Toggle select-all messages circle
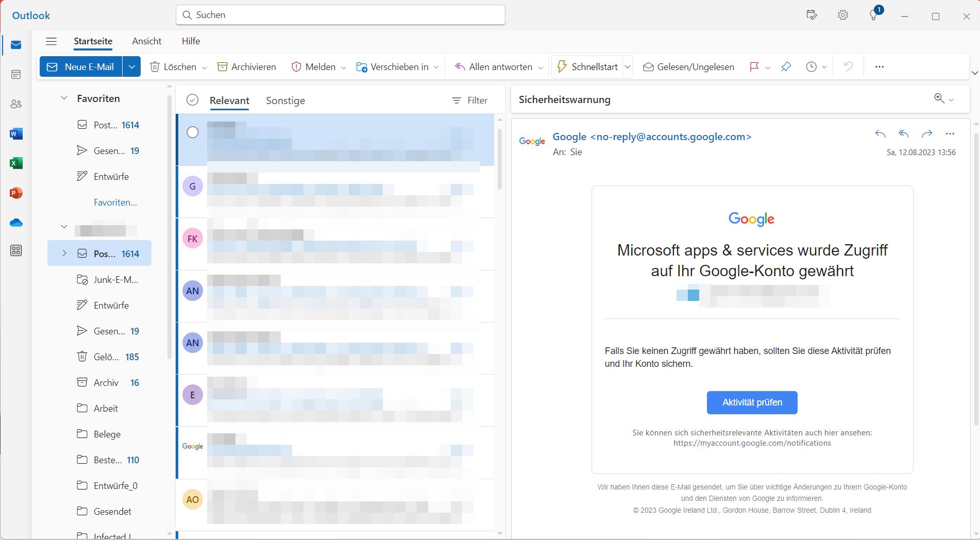980x540 pixels. tap(192, 100)
